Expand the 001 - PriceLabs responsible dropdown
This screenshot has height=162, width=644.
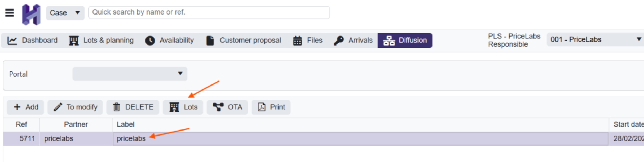click(x=595, y=40)
